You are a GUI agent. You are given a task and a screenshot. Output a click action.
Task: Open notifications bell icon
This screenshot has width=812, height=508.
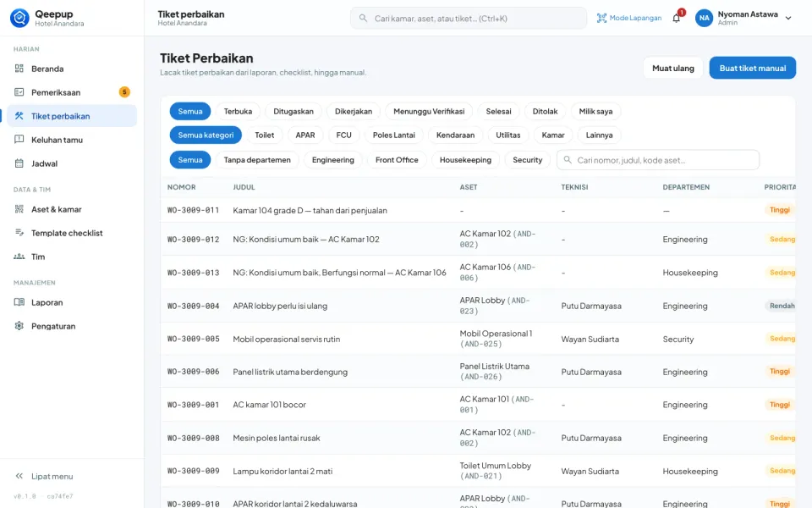(x=677, y=18)
